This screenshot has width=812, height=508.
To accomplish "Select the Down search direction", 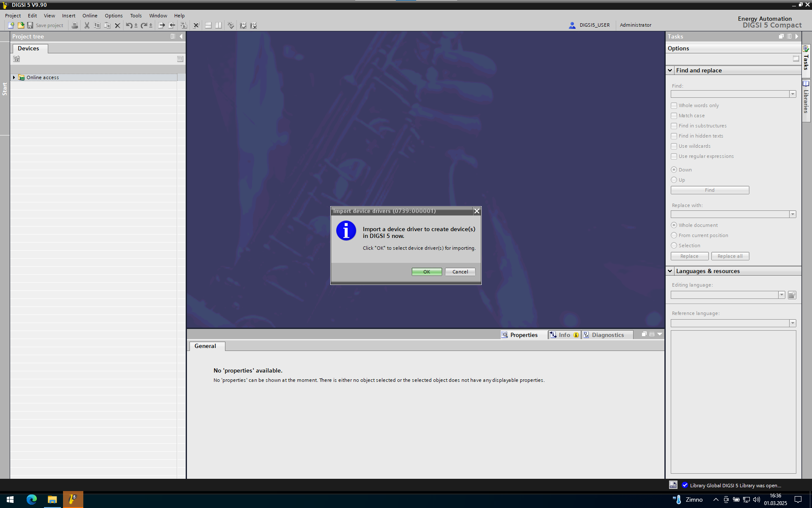I will 674,170.
